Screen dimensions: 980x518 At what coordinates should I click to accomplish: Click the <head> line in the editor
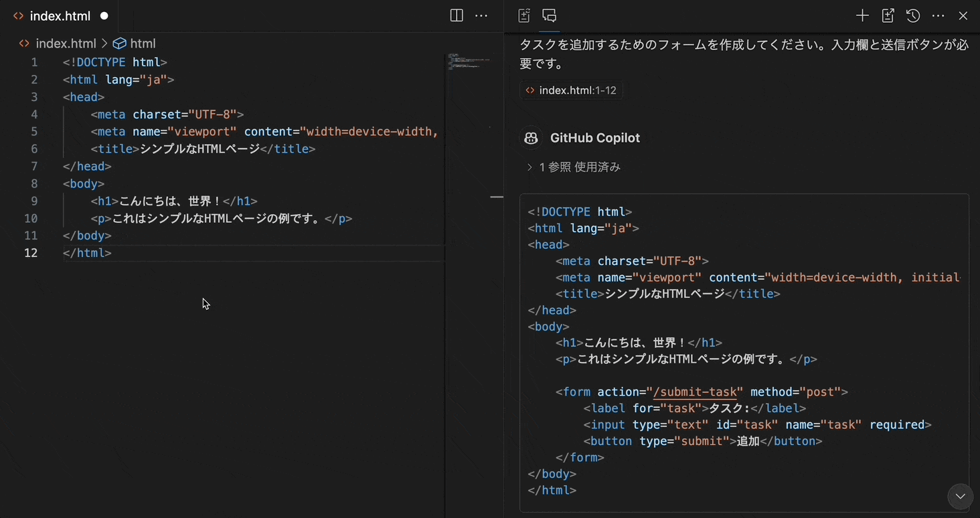(84, 97)
